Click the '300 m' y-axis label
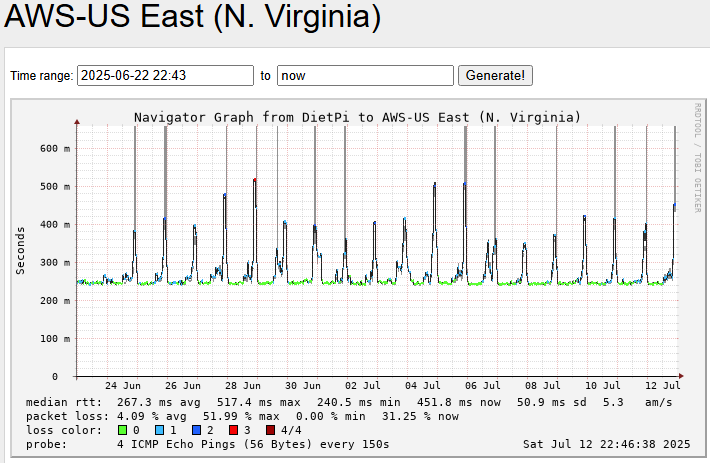710x463 pixels. [x=55, y=263]
